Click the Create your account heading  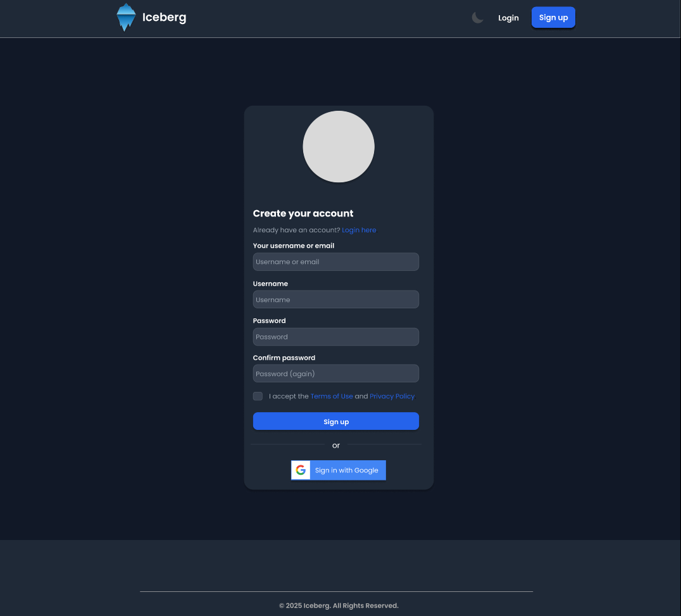(303, 213)
